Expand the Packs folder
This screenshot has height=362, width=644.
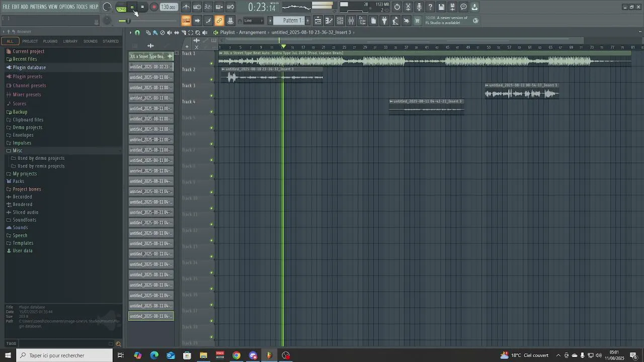pos(18,181)
